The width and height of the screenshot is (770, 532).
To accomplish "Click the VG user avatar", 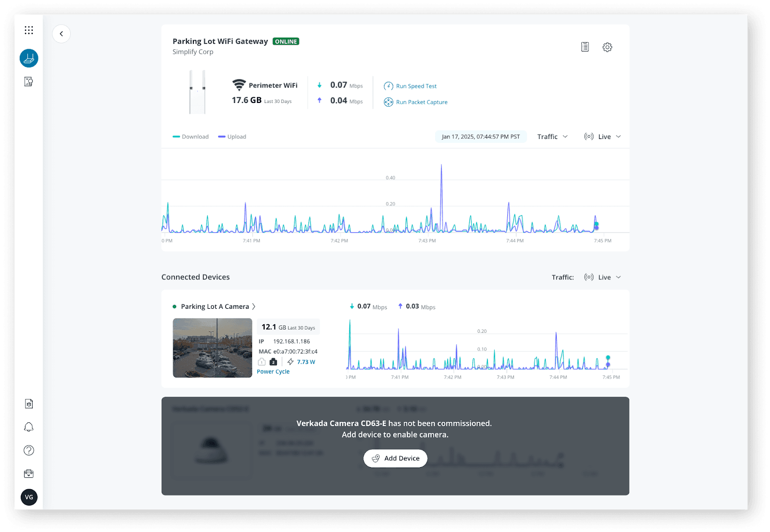I will click(x=29, y=497).
